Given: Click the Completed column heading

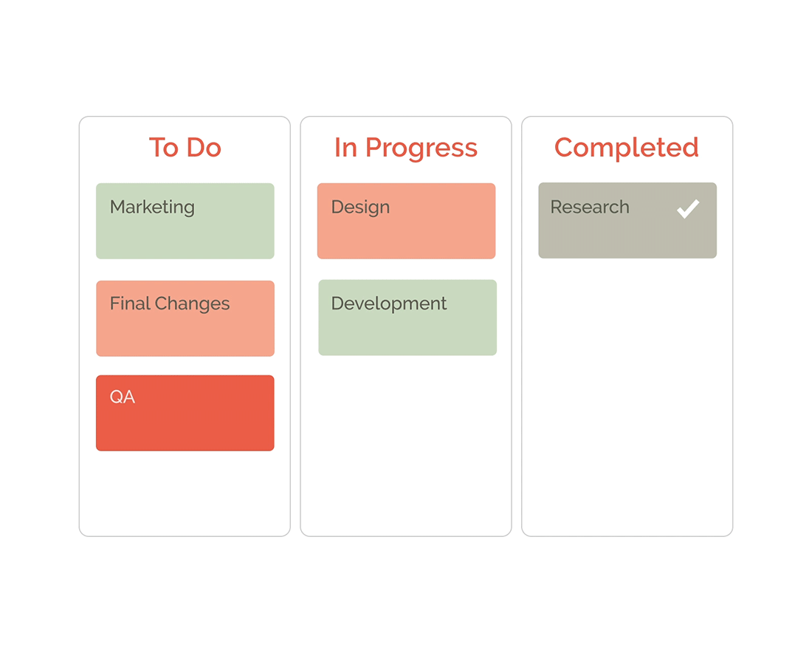Looking at the screenshot, I should pyautogui.click(x=627, y=147).
